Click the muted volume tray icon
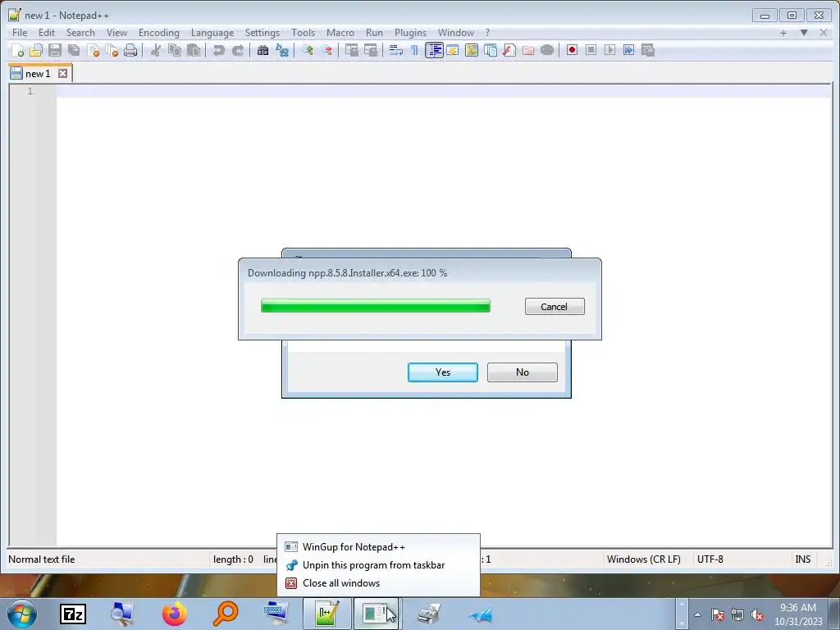840x630 pixels. pos(757,615)
